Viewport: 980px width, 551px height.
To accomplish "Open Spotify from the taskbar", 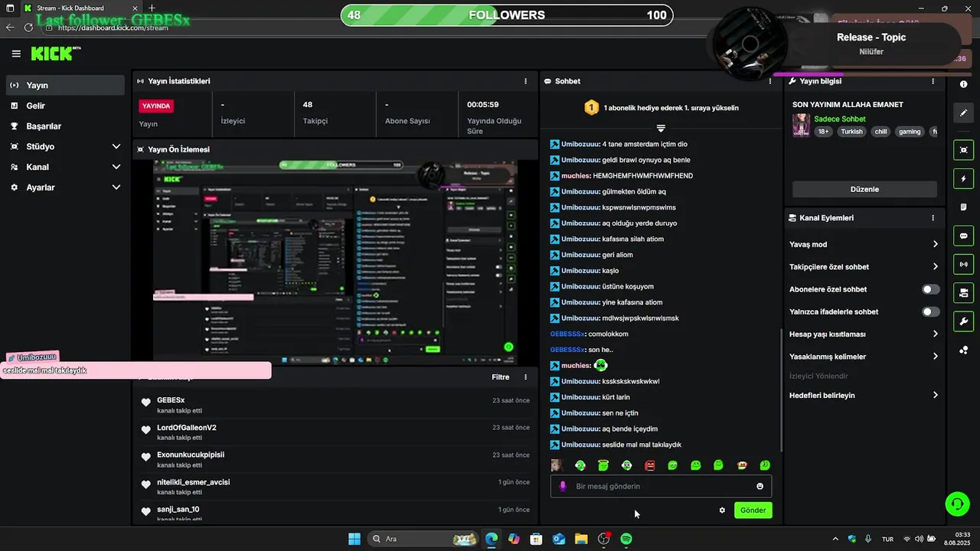I will pyautogui.click(x=626, y=539).
